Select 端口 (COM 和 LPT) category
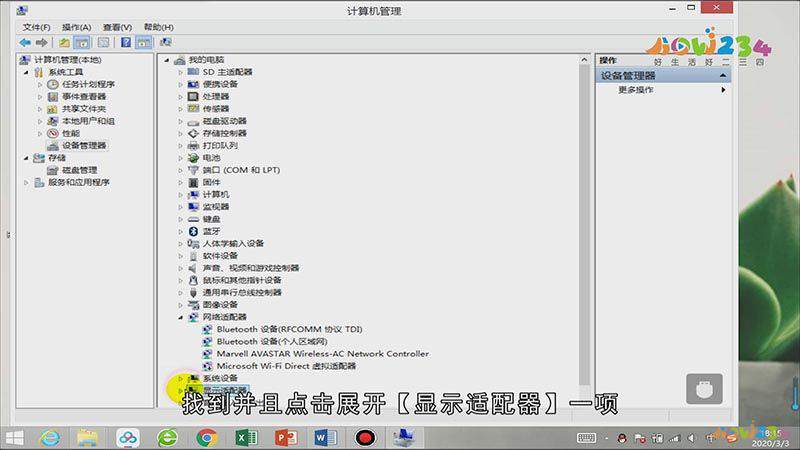The width and height of the screenshot is (800, 450). [241, 170]
